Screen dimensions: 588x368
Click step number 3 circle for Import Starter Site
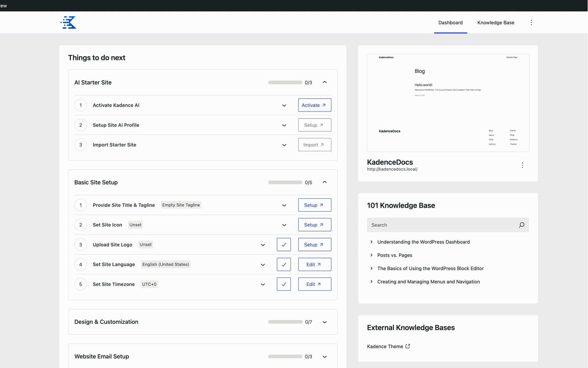coord(81,145)
